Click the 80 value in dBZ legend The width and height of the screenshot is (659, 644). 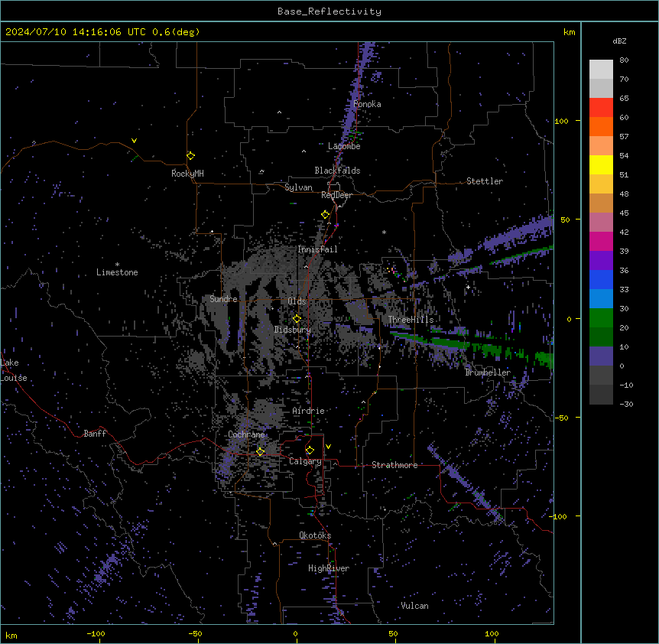(624, 60)
